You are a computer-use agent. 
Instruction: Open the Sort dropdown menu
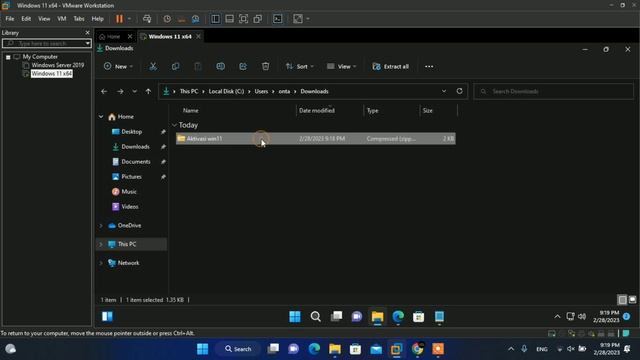[300, 67]
